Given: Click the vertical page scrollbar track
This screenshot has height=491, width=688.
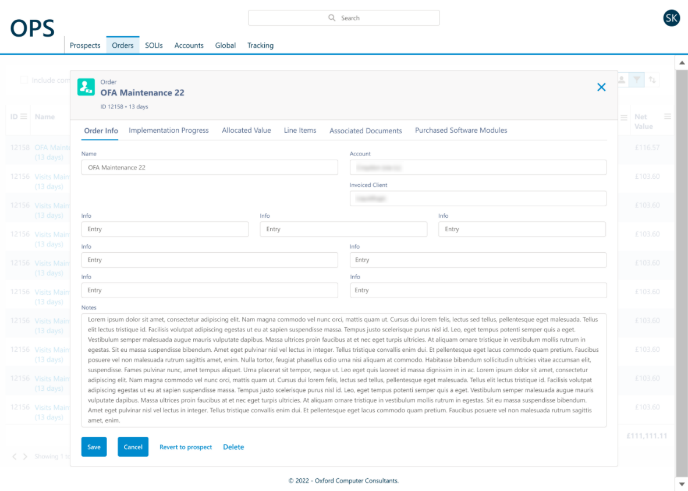Looking at the screenshot, I should coord(682,272).
